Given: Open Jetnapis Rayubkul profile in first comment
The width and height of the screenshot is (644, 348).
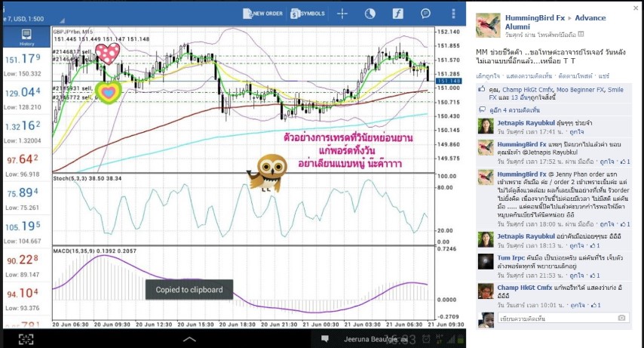Looking at the screenshot, I should point(526,123).
